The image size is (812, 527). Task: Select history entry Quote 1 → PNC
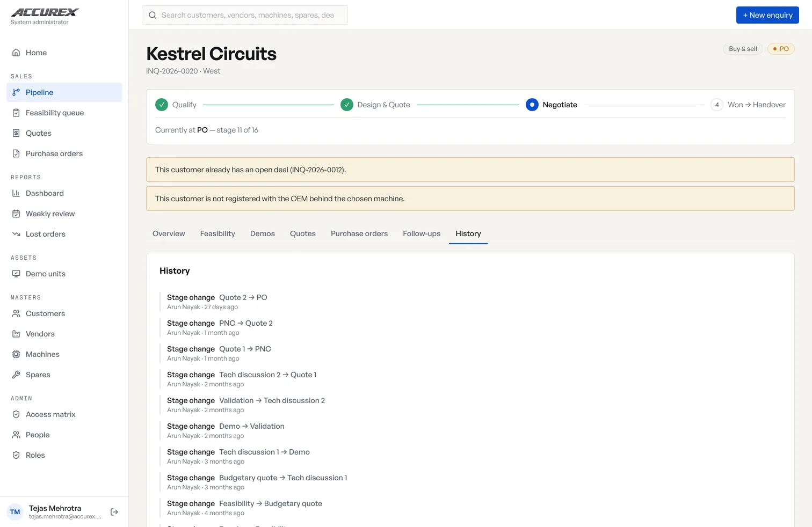click(245, 349)
